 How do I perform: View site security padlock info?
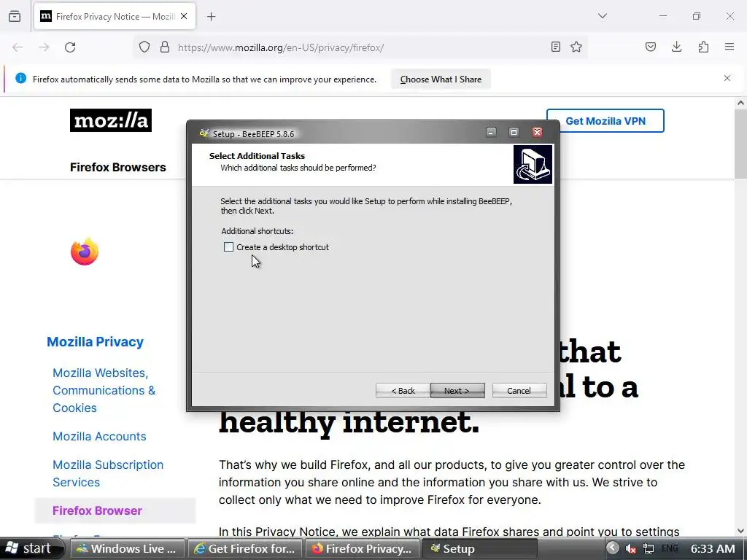[165, 47]
